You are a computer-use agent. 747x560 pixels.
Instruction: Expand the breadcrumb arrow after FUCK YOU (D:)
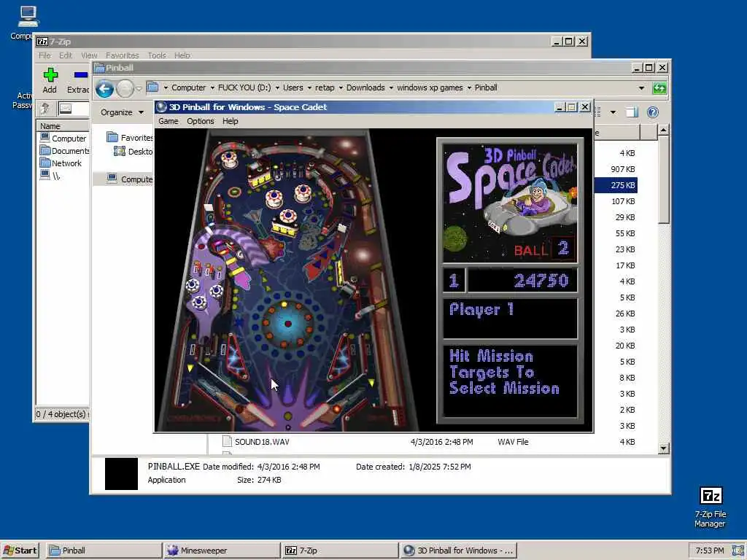277,87
